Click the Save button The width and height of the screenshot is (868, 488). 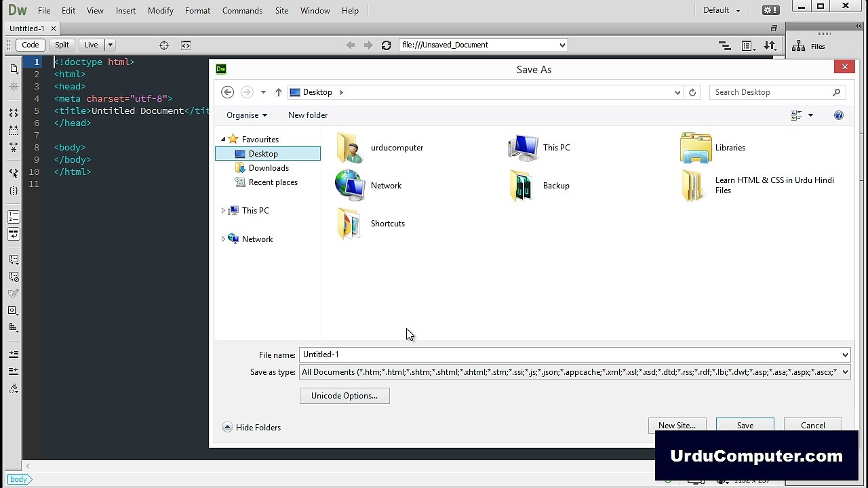tap(745, 425)
